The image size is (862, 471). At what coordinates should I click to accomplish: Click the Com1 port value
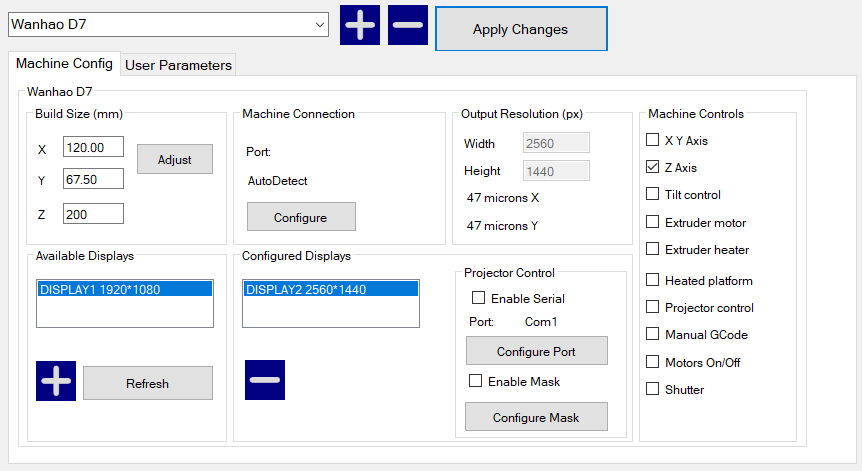541,322
